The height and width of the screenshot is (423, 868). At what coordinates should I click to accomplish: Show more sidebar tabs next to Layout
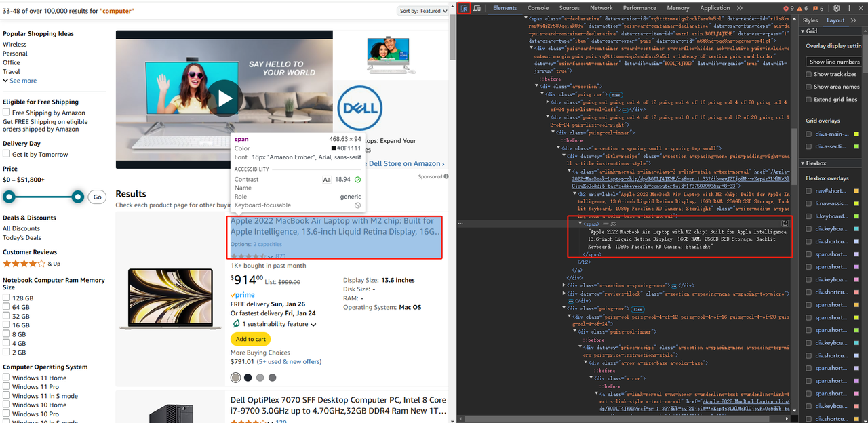click(x=854, y=20)
